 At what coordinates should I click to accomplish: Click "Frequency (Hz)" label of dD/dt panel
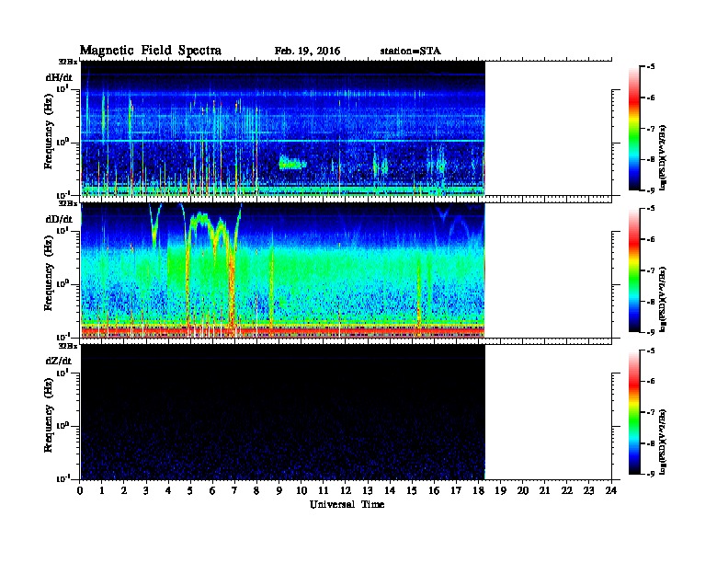pyautogui.click(x=49, y=273)
